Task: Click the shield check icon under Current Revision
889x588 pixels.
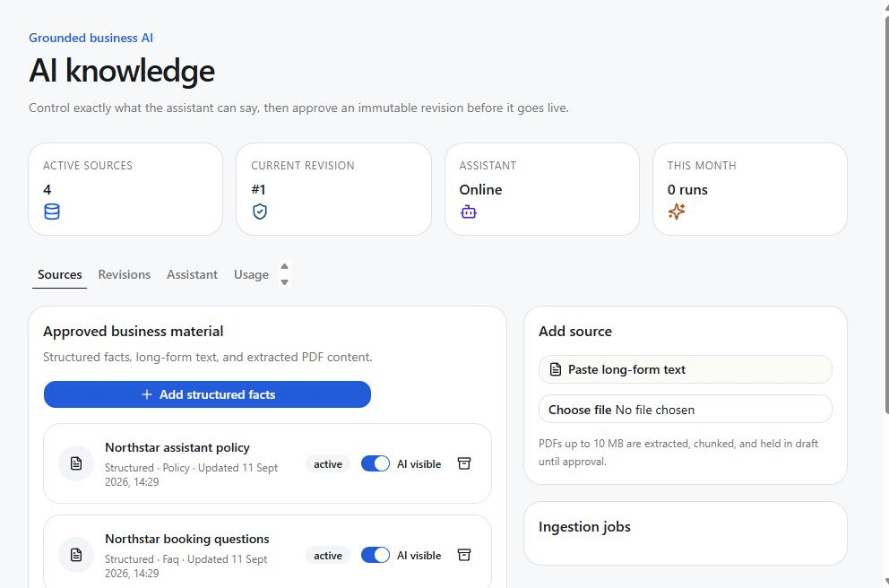Action: (x=260, y=212)
